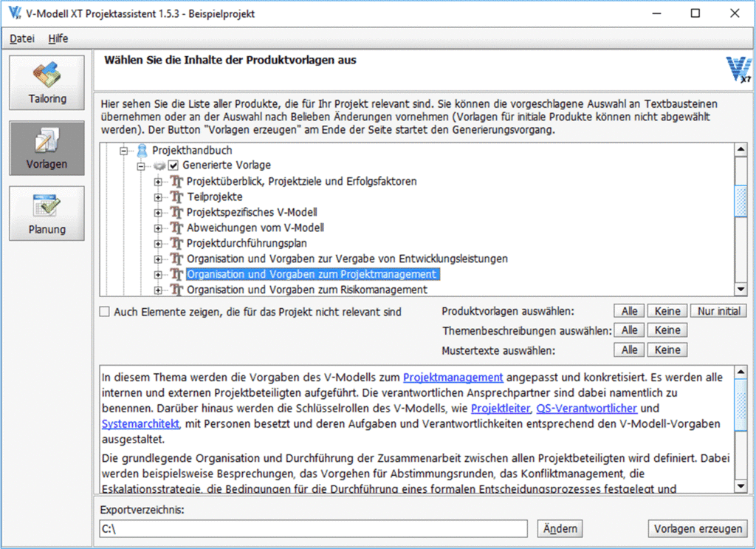
Task: Open the Planung section in the sidebar
Action: pos(47,214)
